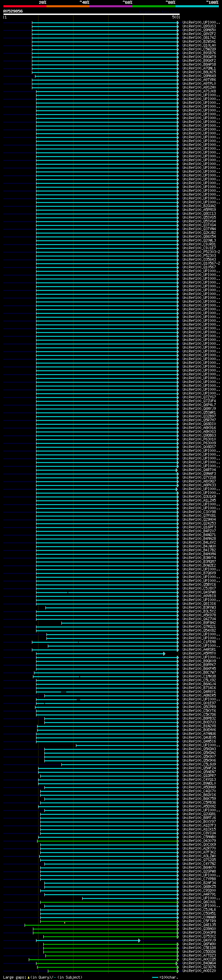Click the purple ~60% legend segment

tap(111, 6)
